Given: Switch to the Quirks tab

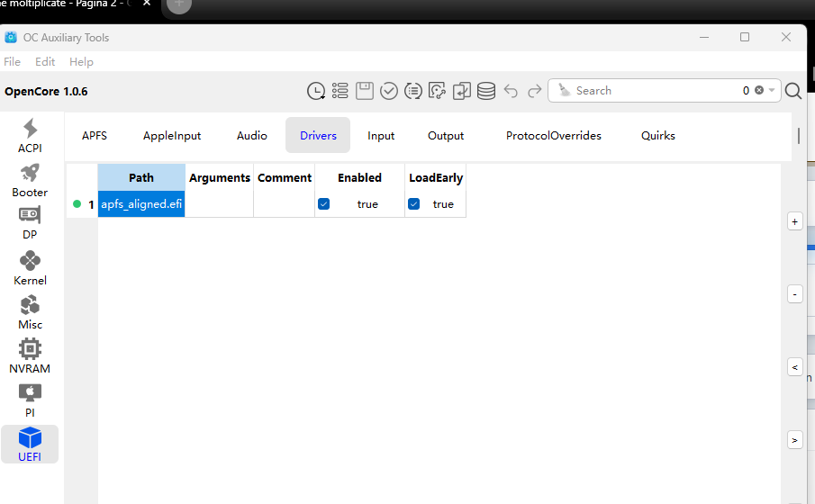Looking at the screenshot, I should click(x=658, y=136).
